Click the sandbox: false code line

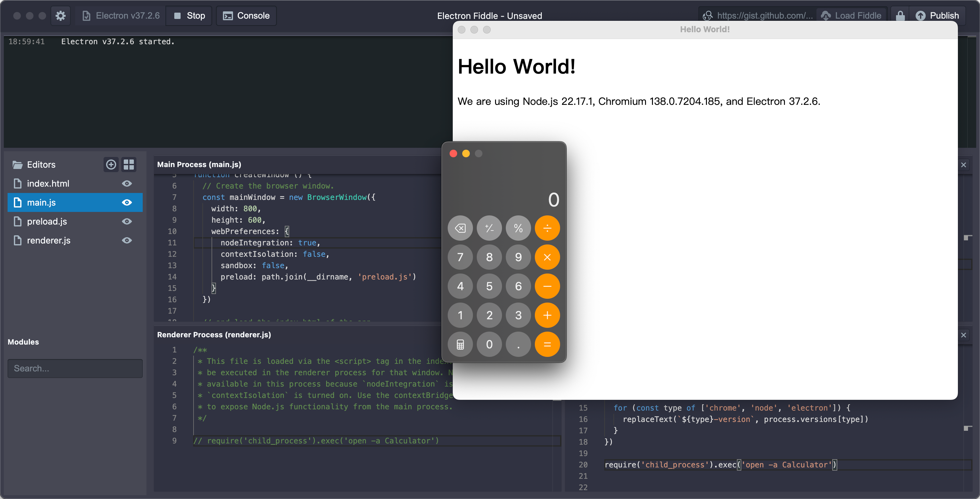point(254,266)
